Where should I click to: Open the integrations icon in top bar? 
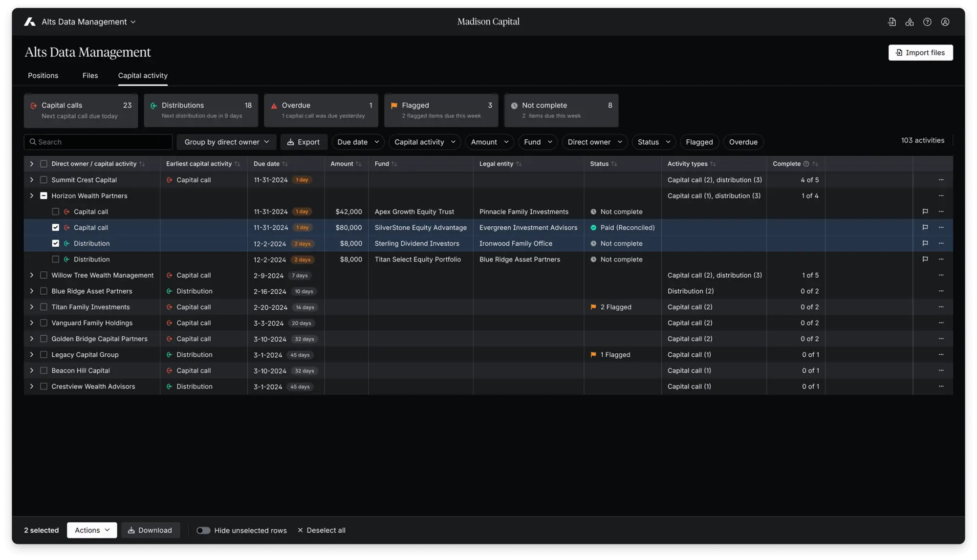[x=910, y=22]
